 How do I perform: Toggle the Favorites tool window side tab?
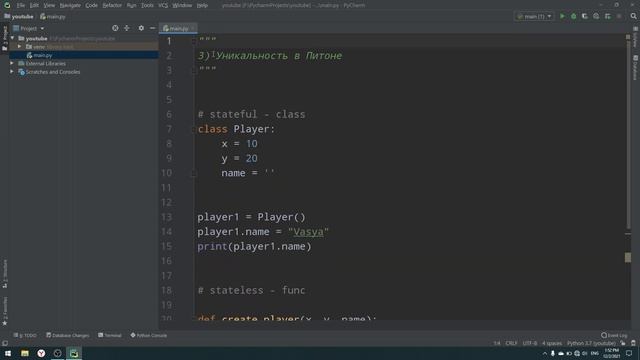coord(4,311)
